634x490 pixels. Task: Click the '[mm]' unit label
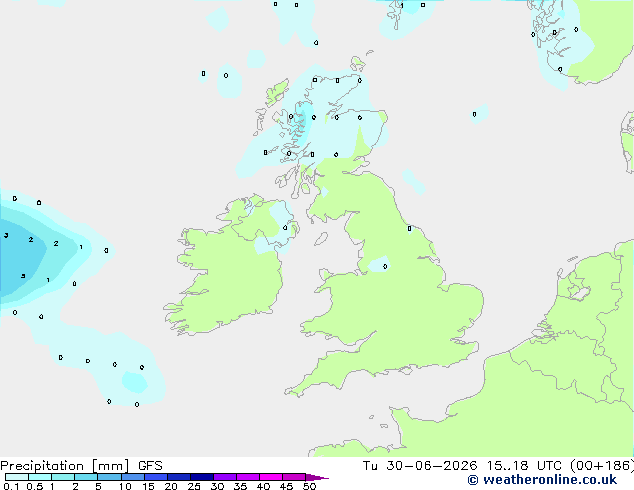point(110,466)
